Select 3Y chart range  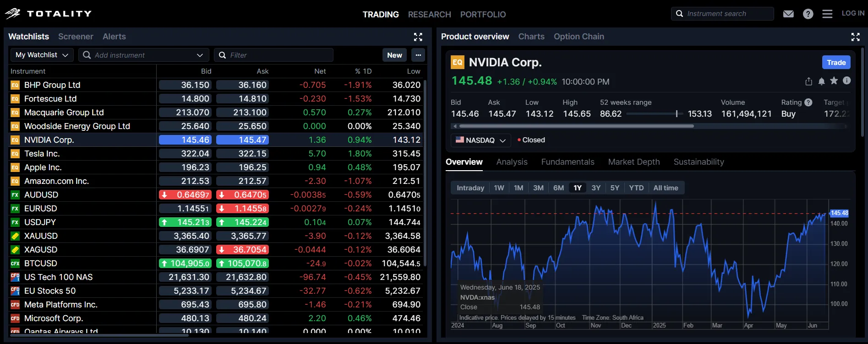pos(596,188)
